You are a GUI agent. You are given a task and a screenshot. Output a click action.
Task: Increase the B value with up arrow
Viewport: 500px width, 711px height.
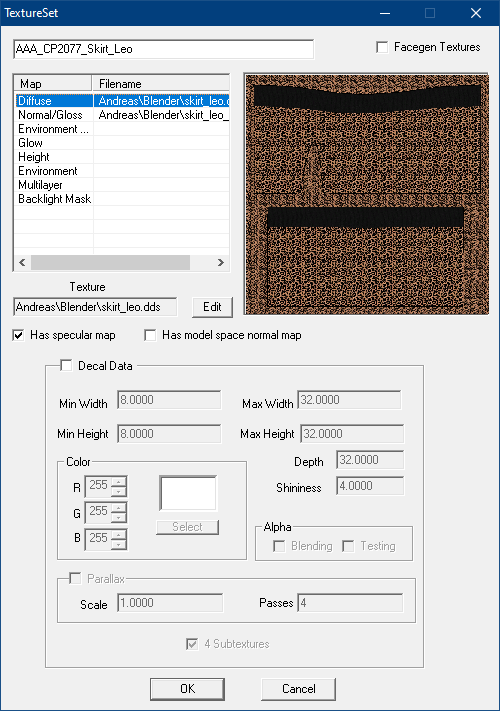click(x=119, y=534)
